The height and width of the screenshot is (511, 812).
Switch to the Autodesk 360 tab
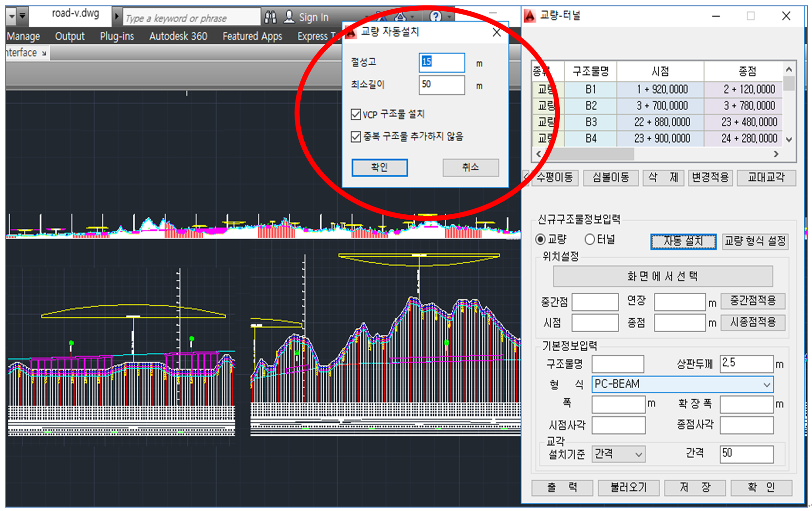click(178, 37)
